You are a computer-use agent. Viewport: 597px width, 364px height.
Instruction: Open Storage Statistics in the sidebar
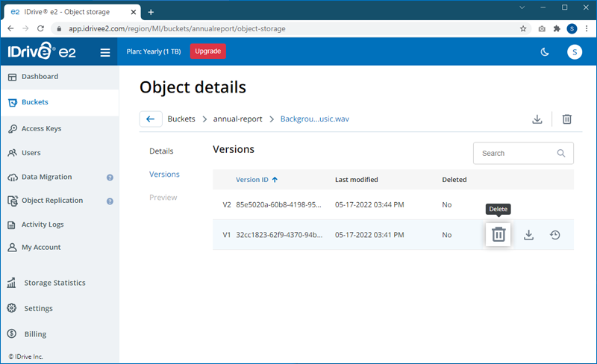(54, 283)
